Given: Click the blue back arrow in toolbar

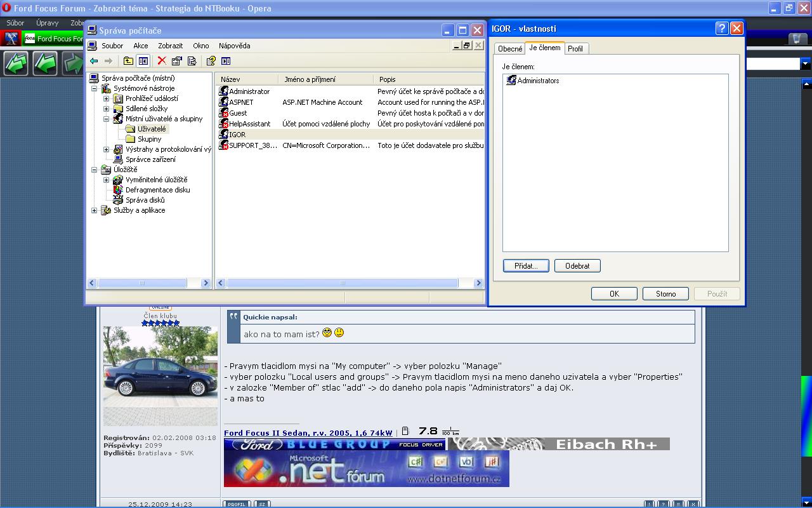Looking at the screenshot, I should tap(94, 61).
